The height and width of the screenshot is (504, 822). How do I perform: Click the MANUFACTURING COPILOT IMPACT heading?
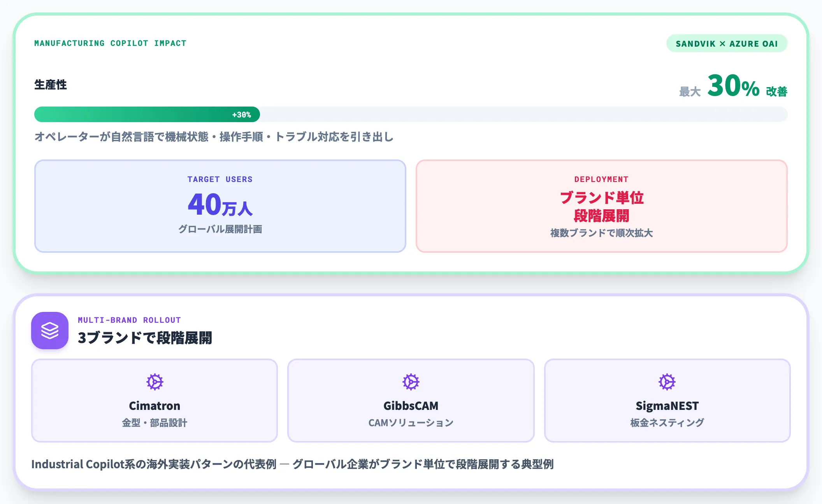point(110,43)
